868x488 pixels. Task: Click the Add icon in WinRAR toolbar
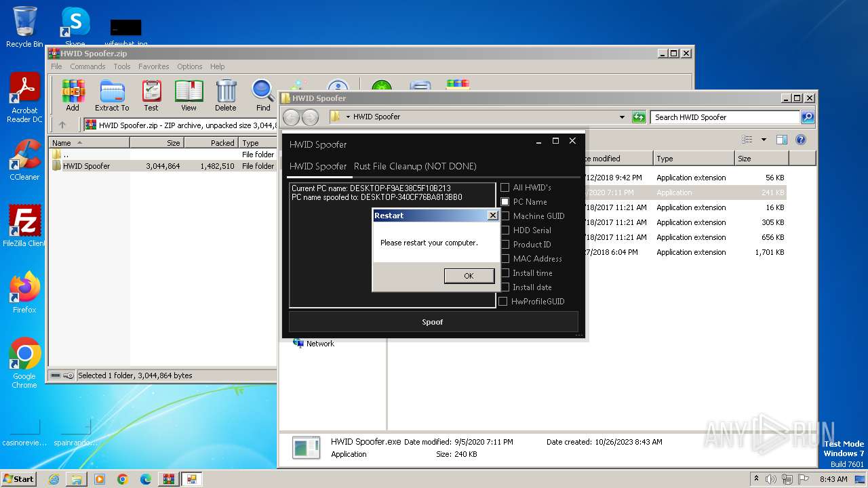click(x=73, y=96)
